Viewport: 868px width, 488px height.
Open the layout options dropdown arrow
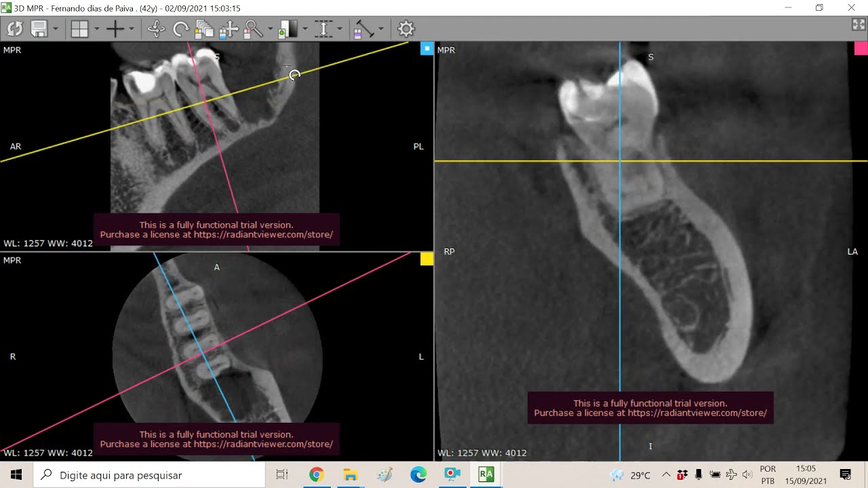coord(97,29)
